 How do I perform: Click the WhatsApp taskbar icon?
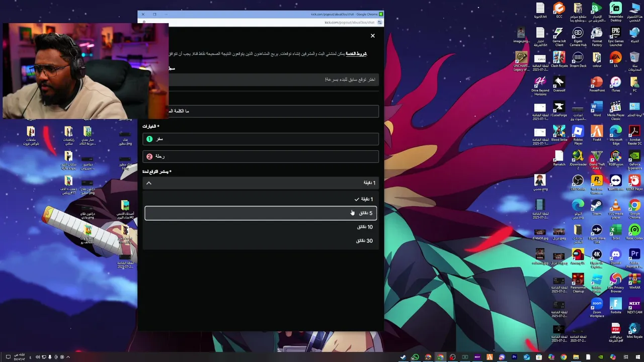416,357
